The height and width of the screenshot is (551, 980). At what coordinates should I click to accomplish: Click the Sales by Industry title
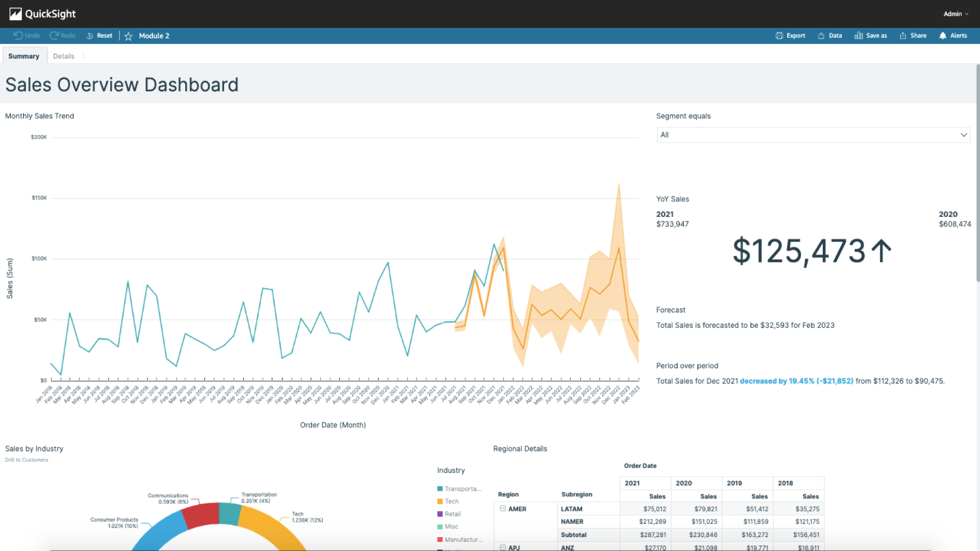[34, 449]
